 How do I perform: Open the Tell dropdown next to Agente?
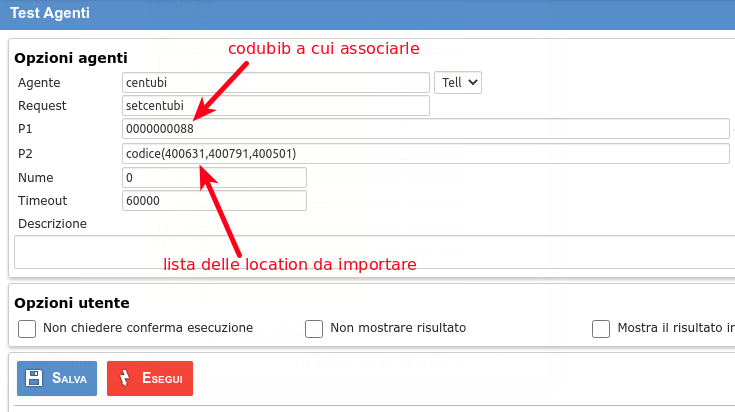pos(458,82)
